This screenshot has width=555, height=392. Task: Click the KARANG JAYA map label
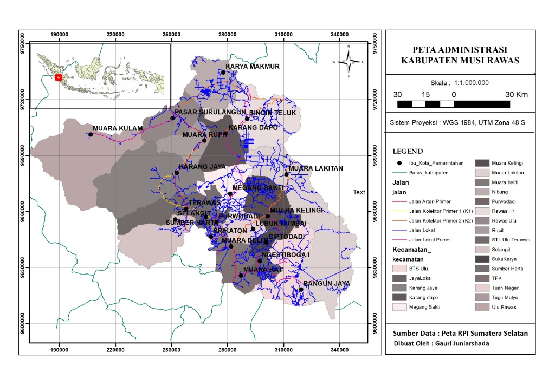[202, 166]
